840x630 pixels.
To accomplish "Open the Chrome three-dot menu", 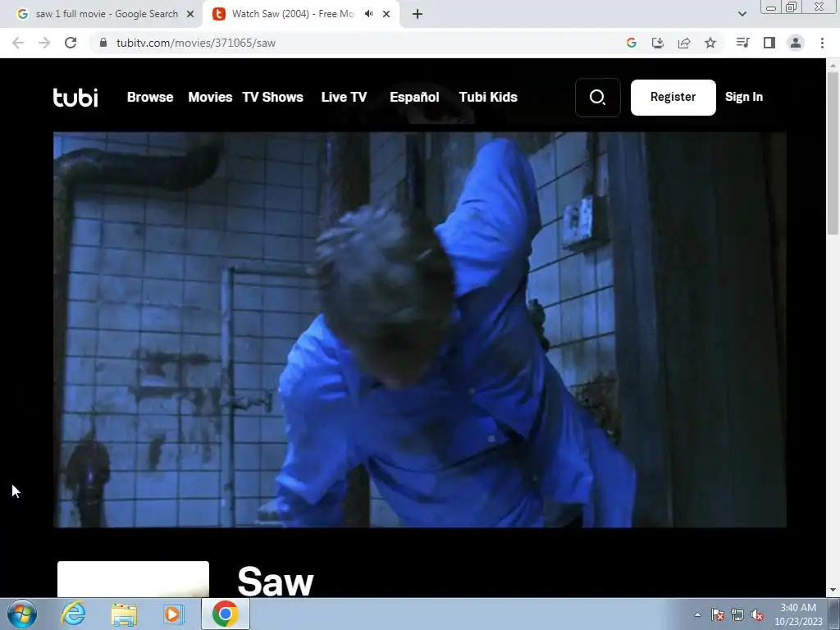I will click(x=822, y=43).
